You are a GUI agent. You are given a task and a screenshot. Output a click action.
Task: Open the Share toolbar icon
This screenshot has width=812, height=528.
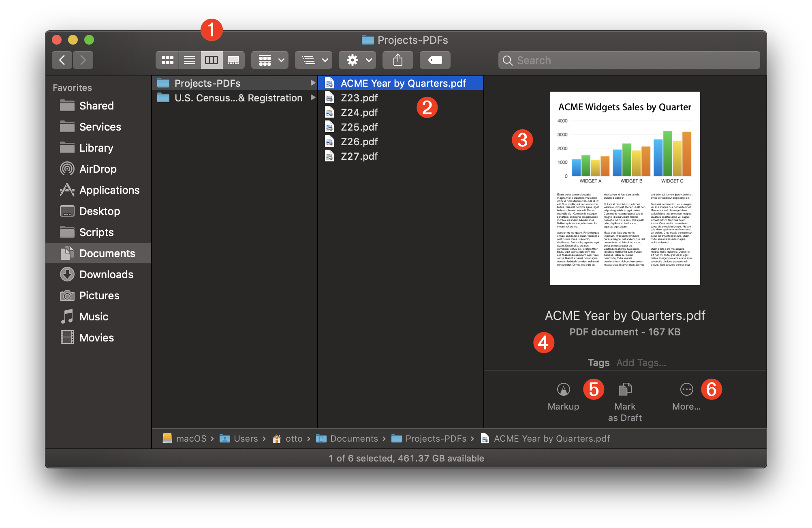coord(397,60)
